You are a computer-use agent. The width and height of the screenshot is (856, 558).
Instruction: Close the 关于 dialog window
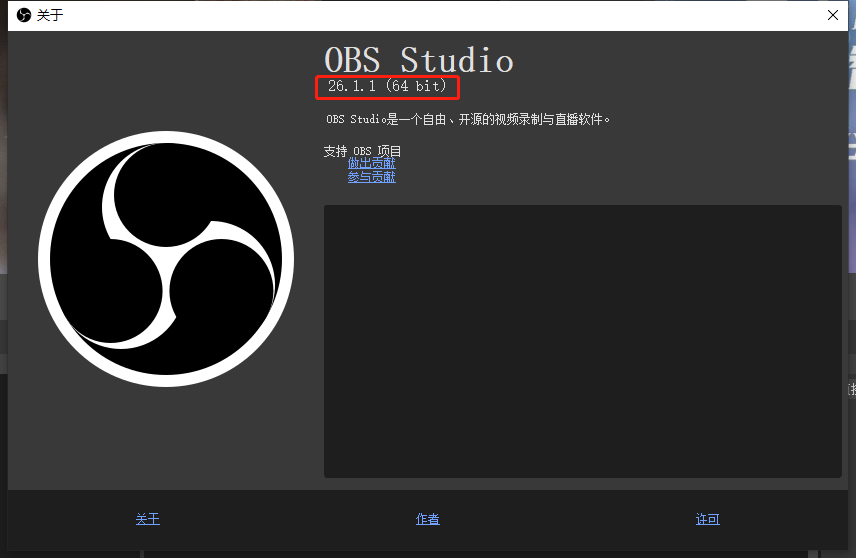click(x=833, y=15)
